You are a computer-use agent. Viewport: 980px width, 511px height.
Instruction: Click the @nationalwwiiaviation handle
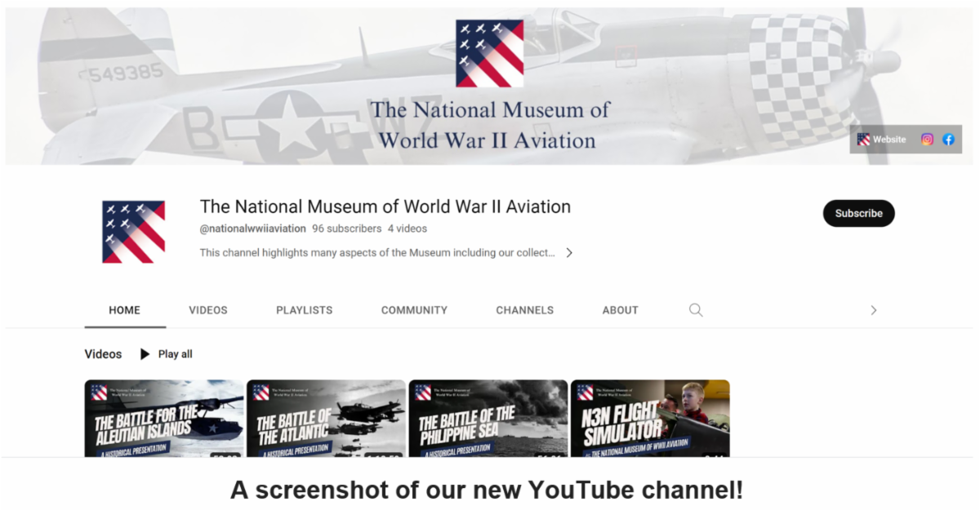coord(253,229)
